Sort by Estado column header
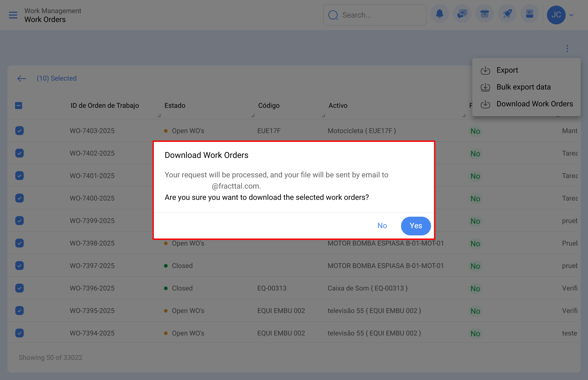The image size is (588, 380). click(175, 106)
